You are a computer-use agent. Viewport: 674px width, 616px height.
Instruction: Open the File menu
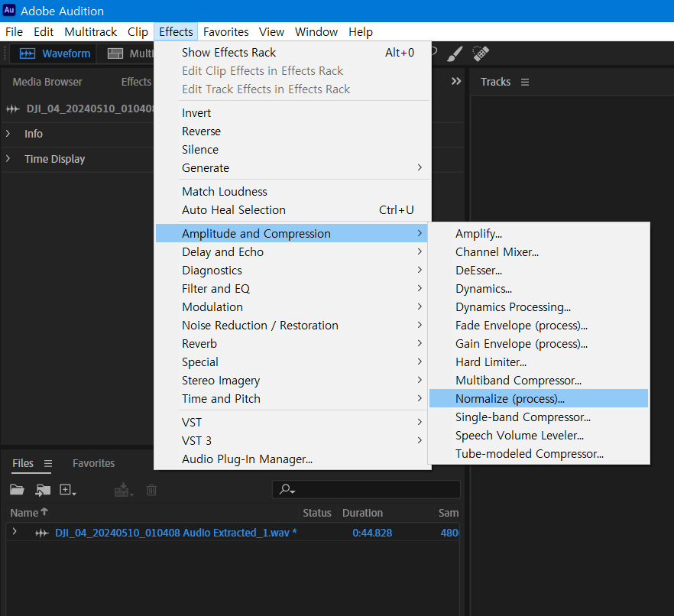(15, 32)
